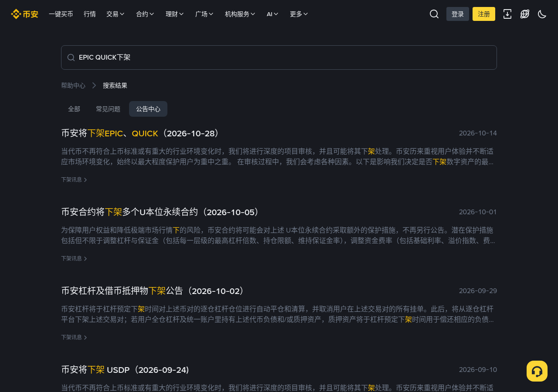Click the 登录 button
Viewport: 558px width, 392px height.
tap(458, 14)
